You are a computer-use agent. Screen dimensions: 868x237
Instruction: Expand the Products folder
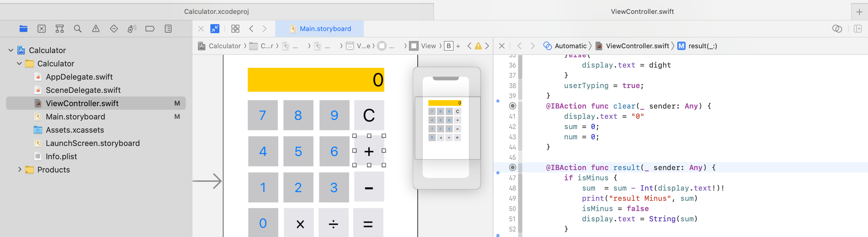click(19, 169)
